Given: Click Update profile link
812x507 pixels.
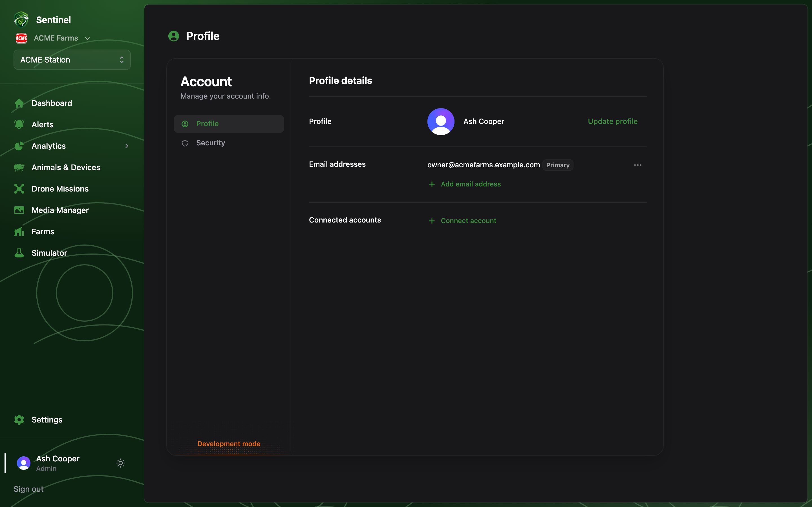Looking at the screenshot, I should pos(613,121).
